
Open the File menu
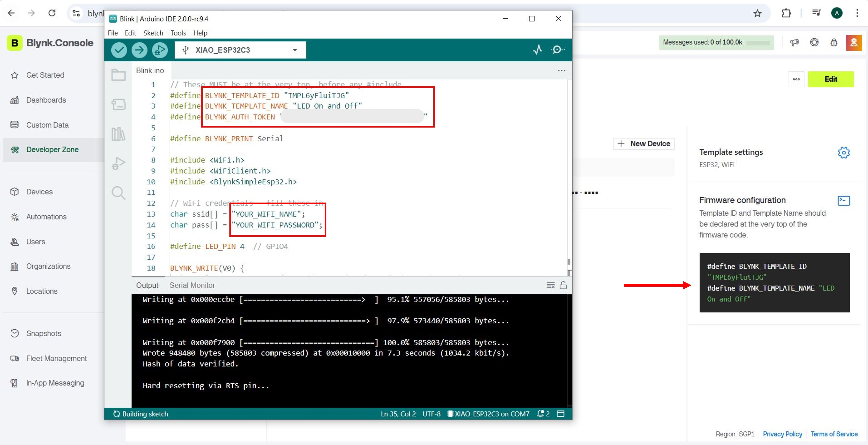(x=112, y=33)
